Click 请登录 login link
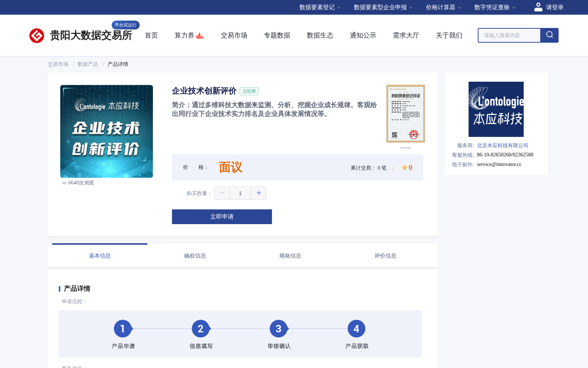 click(555, 7)
